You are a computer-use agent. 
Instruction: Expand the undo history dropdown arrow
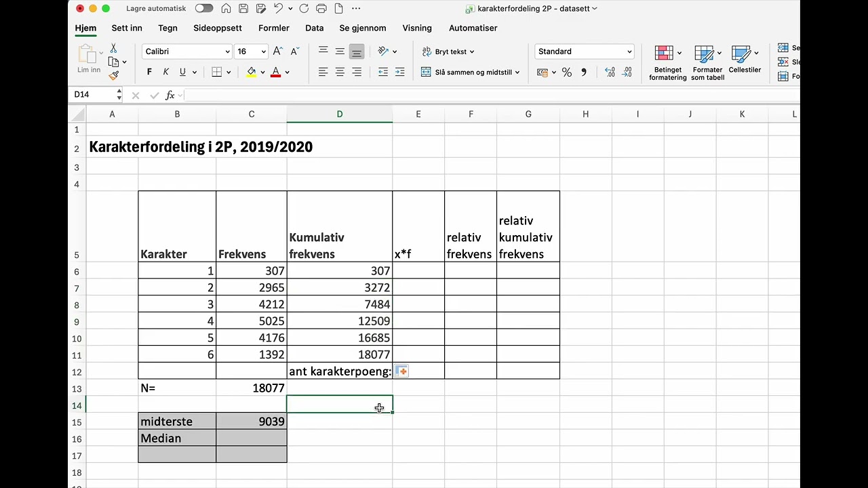pos(290,9)
